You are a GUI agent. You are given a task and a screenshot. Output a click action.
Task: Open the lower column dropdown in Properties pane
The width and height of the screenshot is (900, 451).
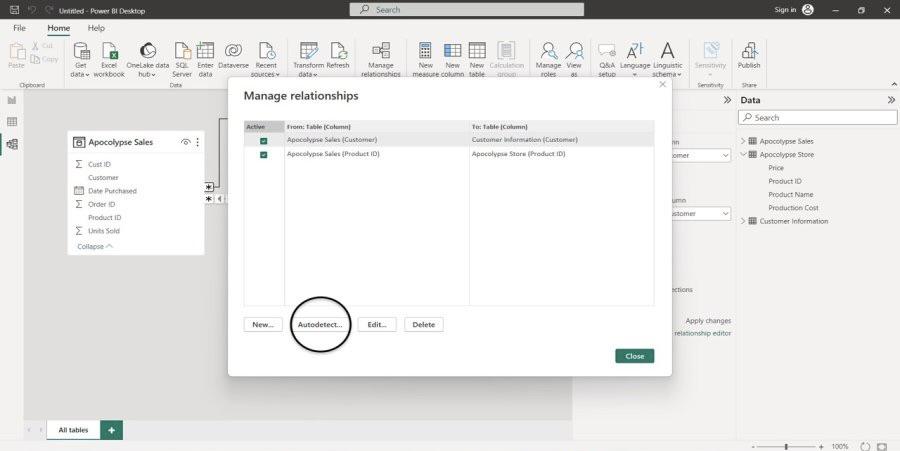(726, 213)
